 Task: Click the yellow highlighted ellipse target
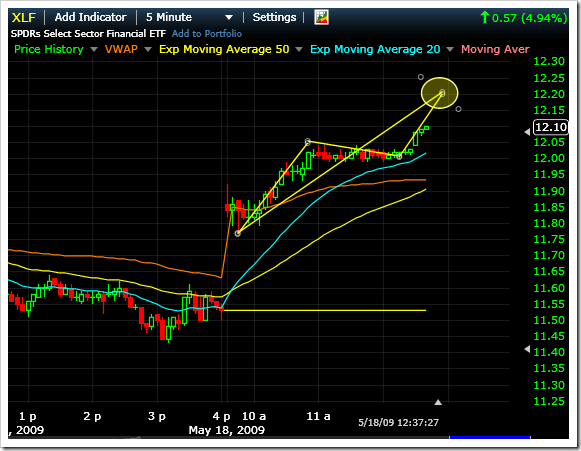point(439,93)
